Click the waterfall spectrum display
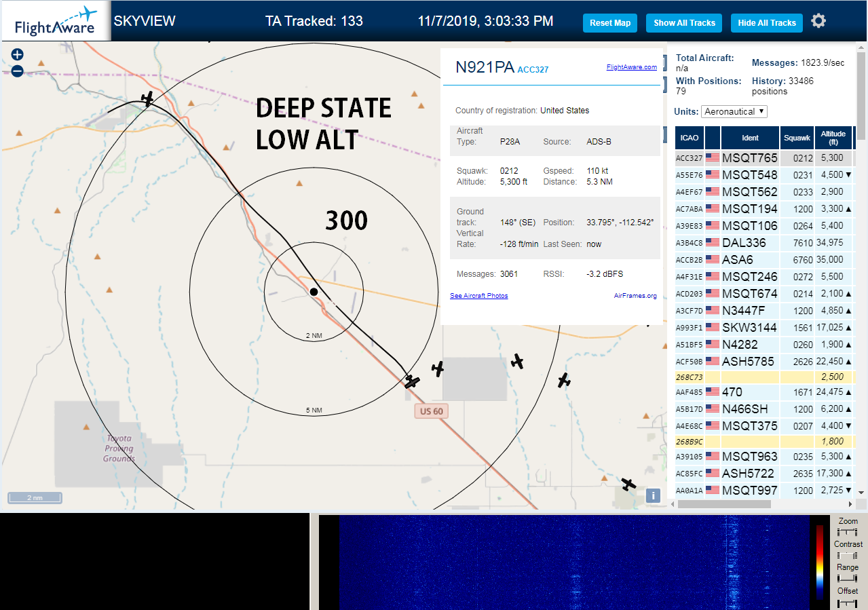Image resolution: width=868 pixels, height=610 pixels. (574, 562)
